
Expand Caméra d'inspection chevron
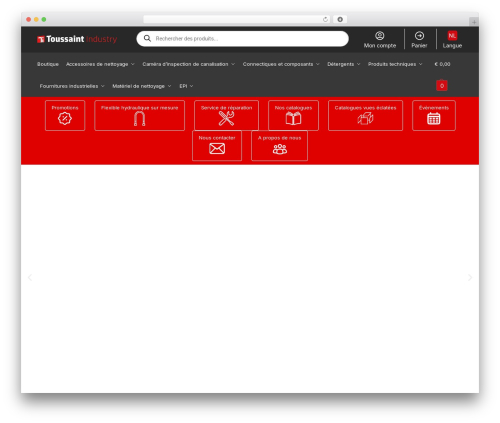(x=233, y=64)
